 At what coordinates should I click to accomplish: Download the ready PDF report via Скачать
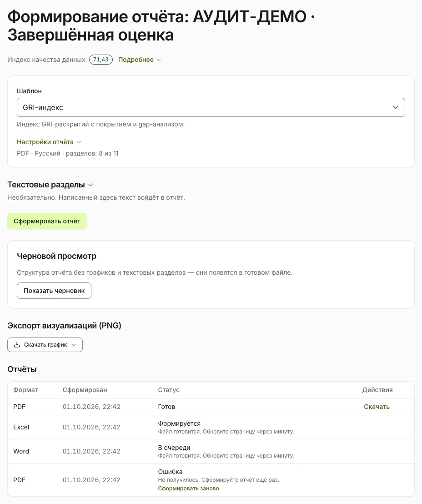[377, 407]
